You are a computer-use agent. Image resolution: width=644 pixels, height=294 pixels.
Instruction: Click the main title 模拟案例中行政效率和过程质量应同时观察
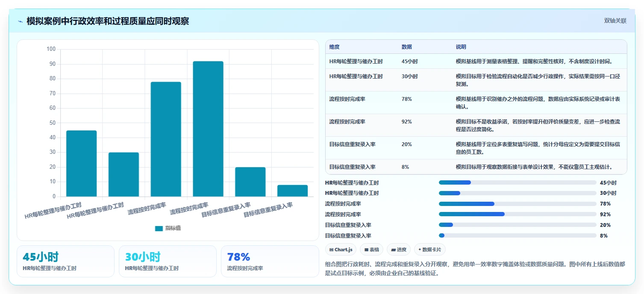coord(108,21)
